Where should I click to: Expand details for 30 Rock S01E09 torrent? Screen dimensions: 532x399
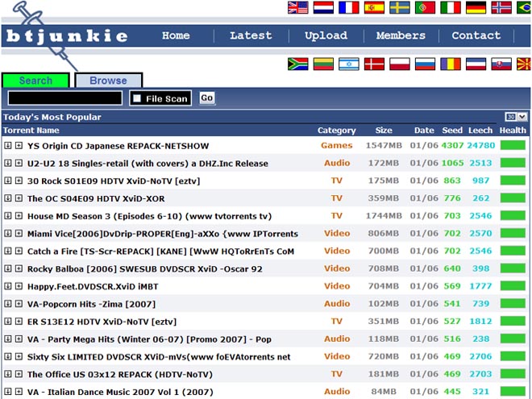[19, 181]
